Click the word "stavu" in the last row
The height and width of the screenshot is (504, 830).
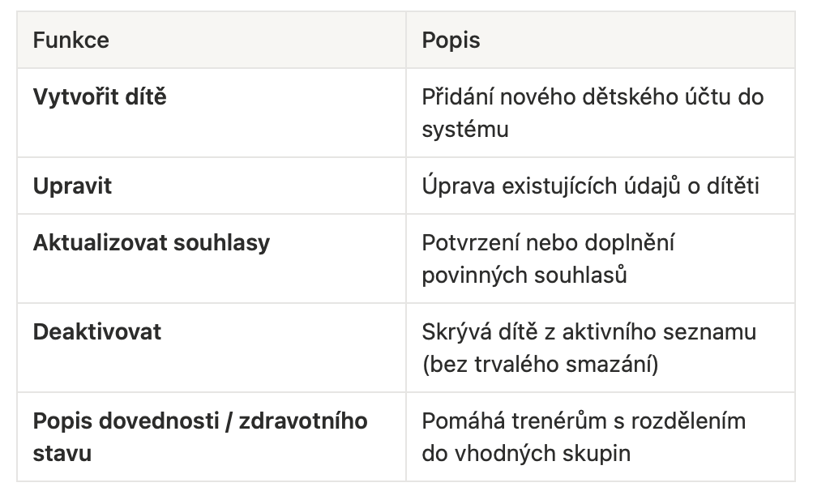(62, 453)
